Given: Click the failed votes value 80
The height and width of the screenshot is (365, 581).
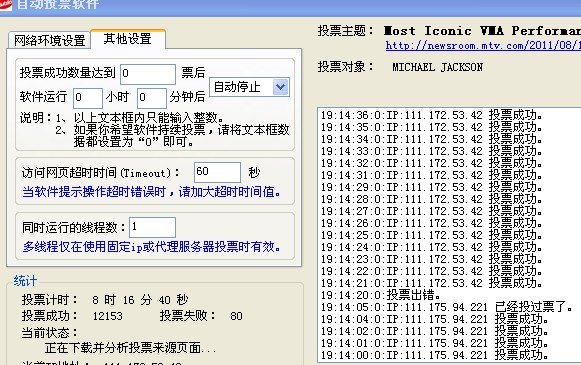Looking at the screenshot, I should pyautogui.click(x=236, y=316).
